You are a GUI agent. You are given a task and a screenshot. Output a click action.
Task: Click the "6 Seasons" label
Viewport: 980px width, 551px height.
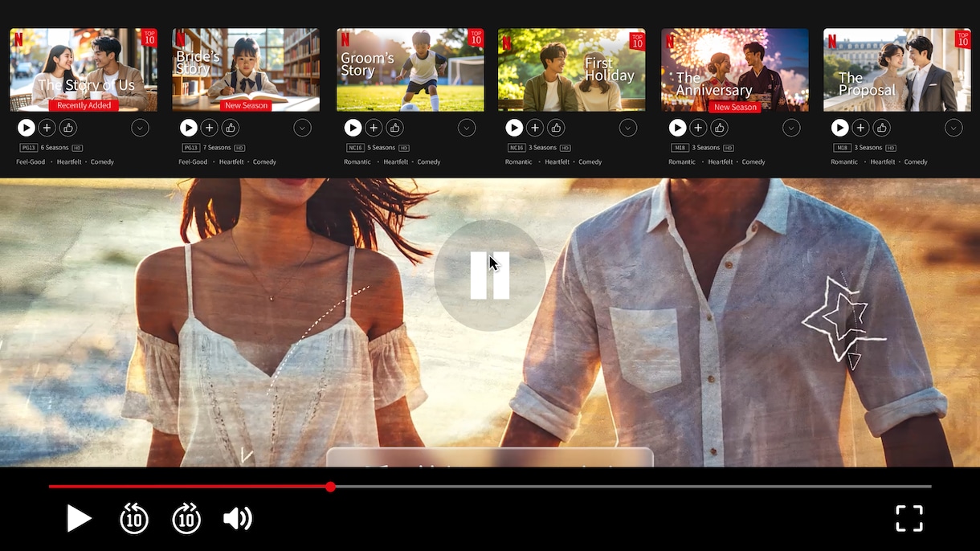pos(55,148)
